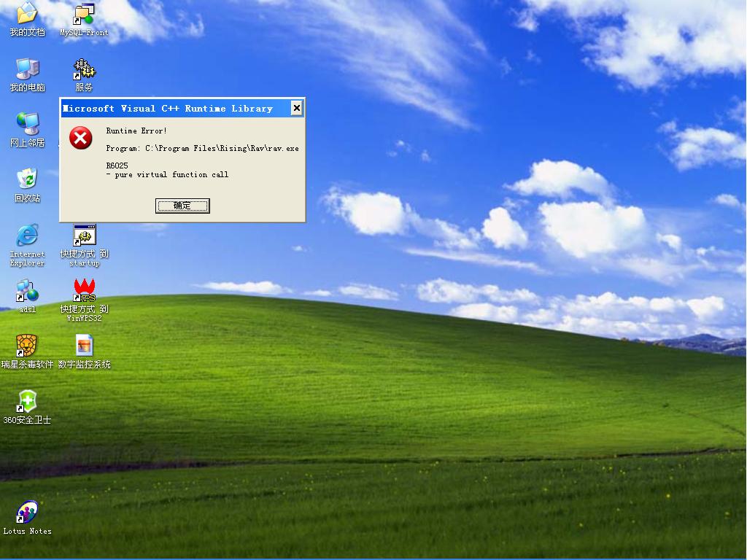Image resolution: width=747 pixels, height=560 pixels.
Task: Select the 我的电脑 desktop icon
Action: (x=27, y=69)
